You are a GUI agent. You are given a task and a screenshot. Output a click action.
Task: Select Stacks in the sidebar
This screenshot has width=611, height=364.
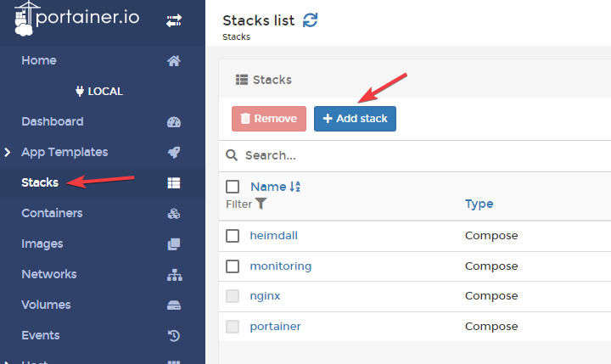(40, 182)
